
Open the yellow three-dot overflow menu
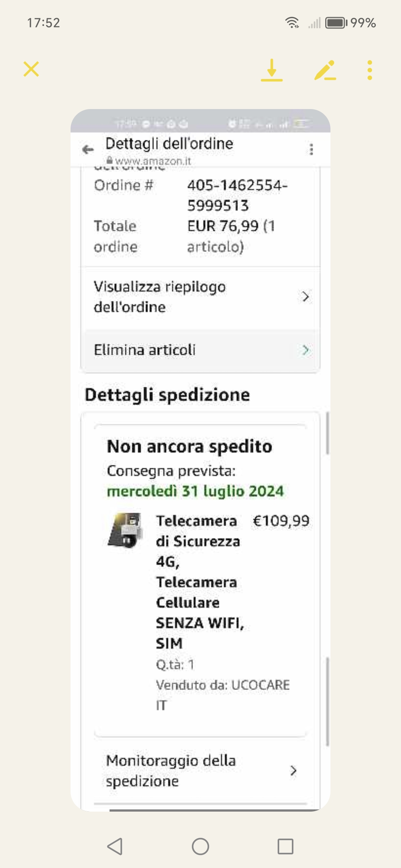369,70
